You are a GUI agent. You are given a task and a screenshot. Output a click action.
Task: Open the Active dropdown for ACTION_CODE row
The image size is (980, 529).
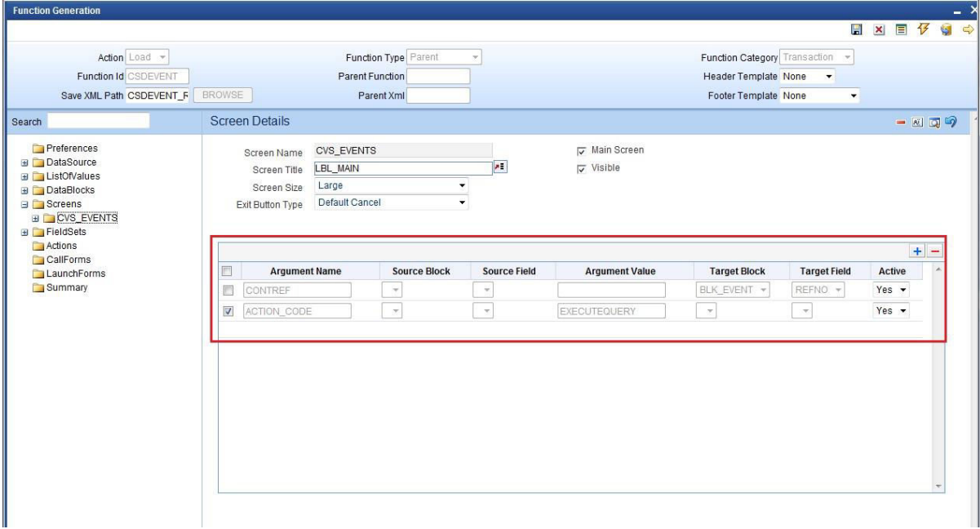pyautogui.click(x=892, y=311)
